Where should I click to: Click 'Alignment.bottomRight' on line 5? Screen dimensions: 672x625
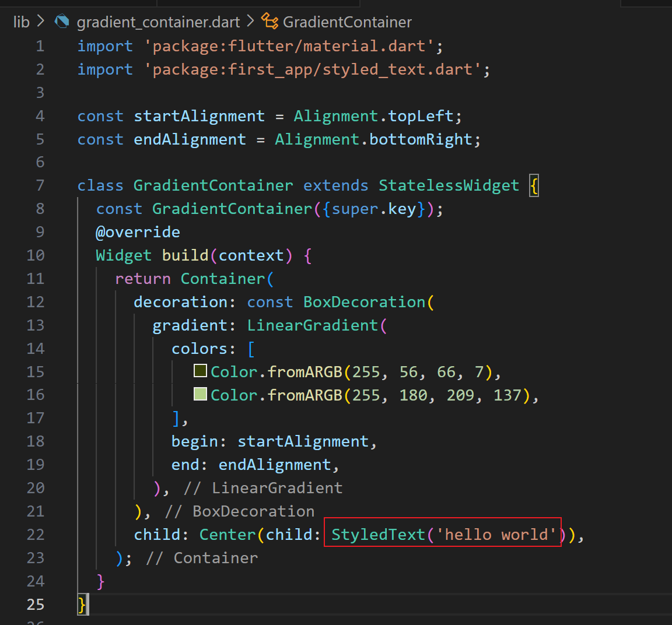pos(373,140)
